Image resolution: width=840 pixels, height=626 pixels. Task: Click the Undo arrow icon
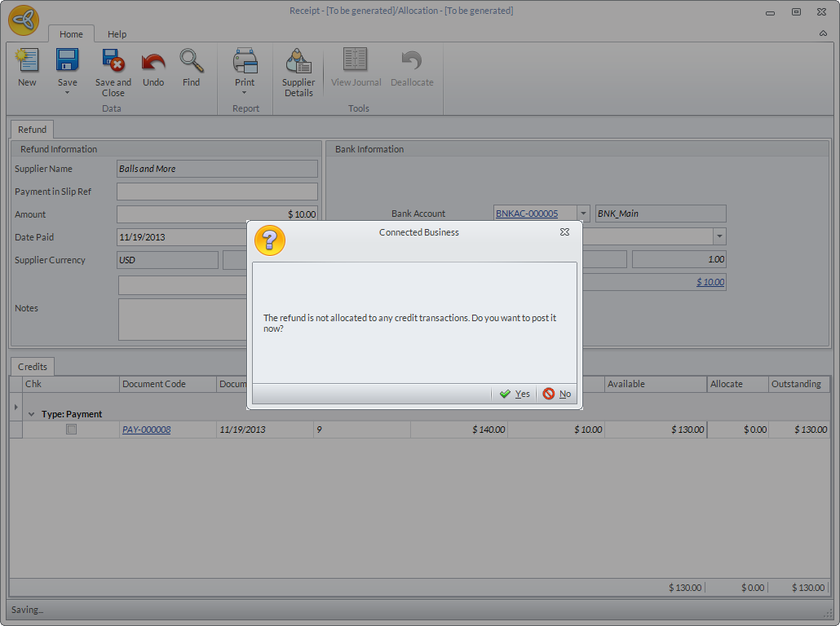(153, 61)
